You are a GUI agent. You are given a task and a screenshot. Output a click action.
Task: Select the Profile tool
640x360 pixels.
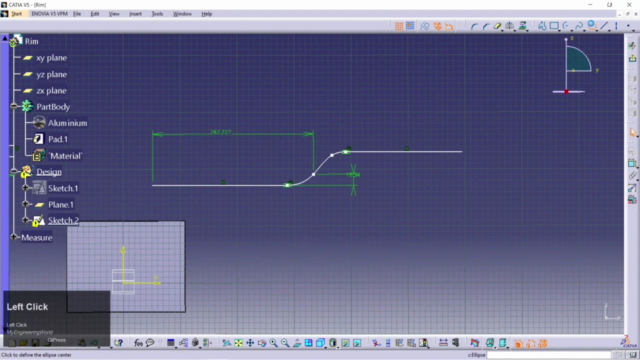[x=542, y=26]
